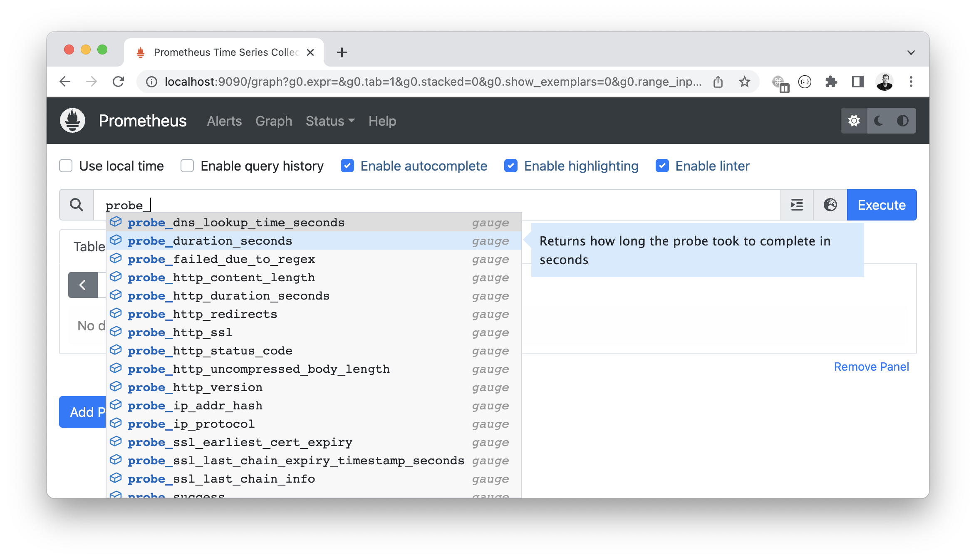Select probe_failed_due_to_regex suggestion

tap(314, 259)
